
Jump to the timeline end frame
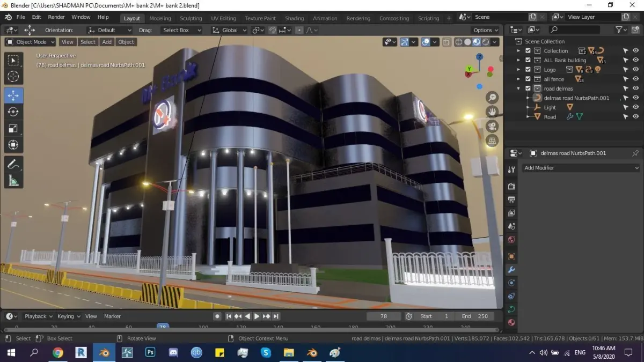click(x=276, y=316)
